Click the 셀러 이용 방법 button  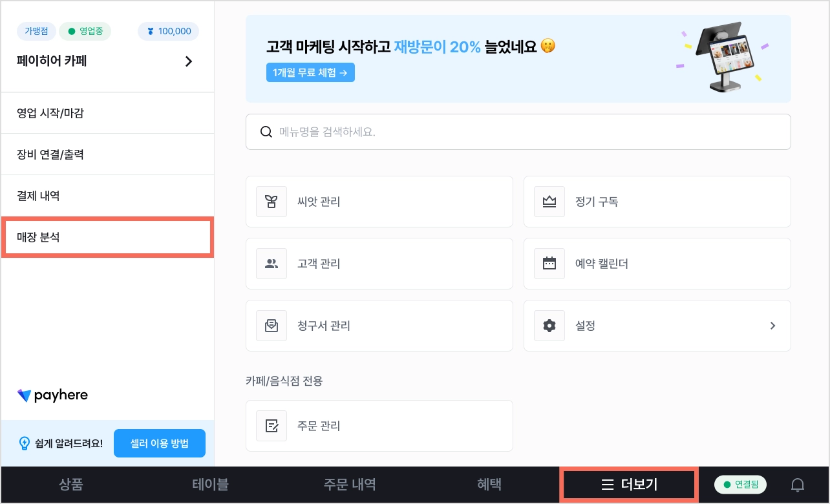(x=160, y=443)
